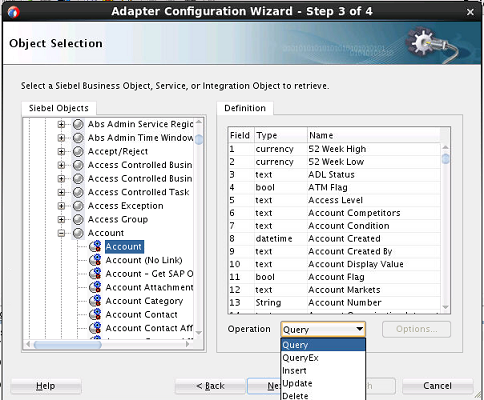This screenshot has width=484, height=400.
Task: Expand the Access Exception tree node
Action: pyautogui.click(x=61, y=206)
